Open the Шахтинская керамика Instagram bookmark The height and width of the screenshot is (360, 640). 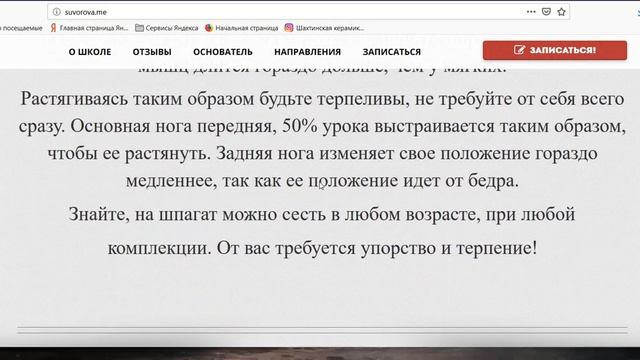click(324, 28)
